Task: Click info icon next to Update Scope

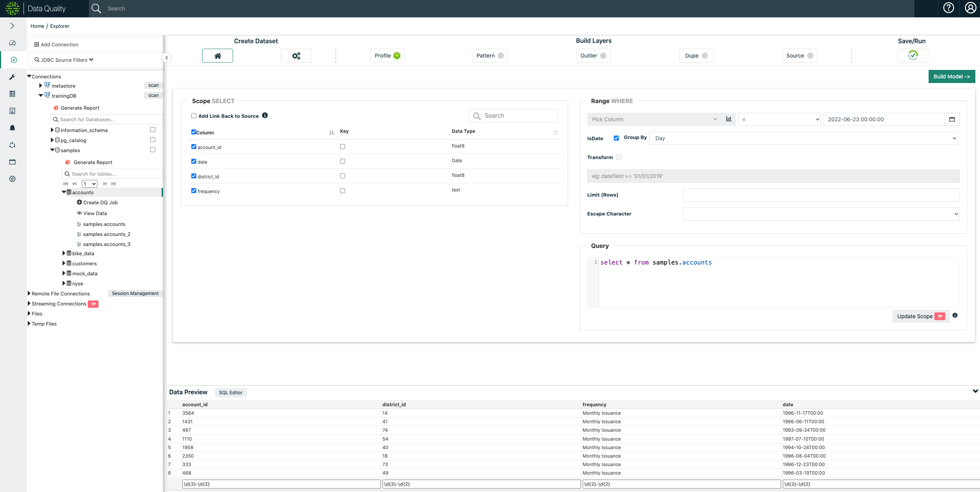Action: (x=955, y=316)
